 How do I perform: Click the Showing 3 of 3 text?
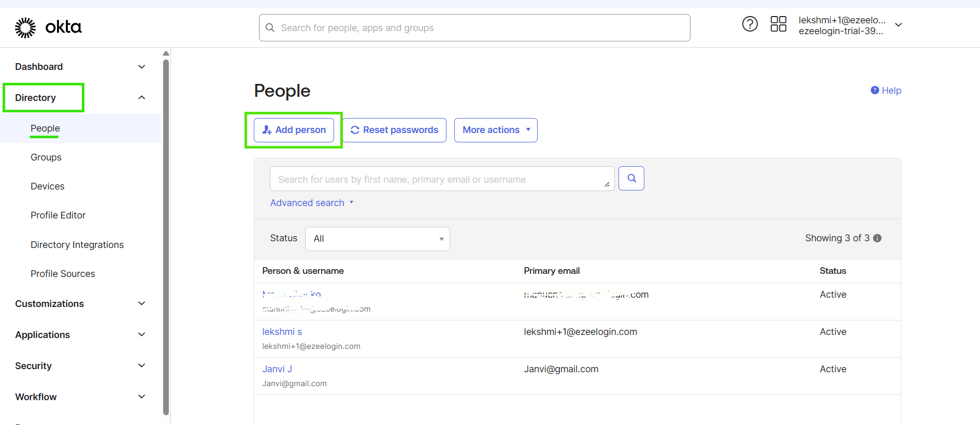837,238
